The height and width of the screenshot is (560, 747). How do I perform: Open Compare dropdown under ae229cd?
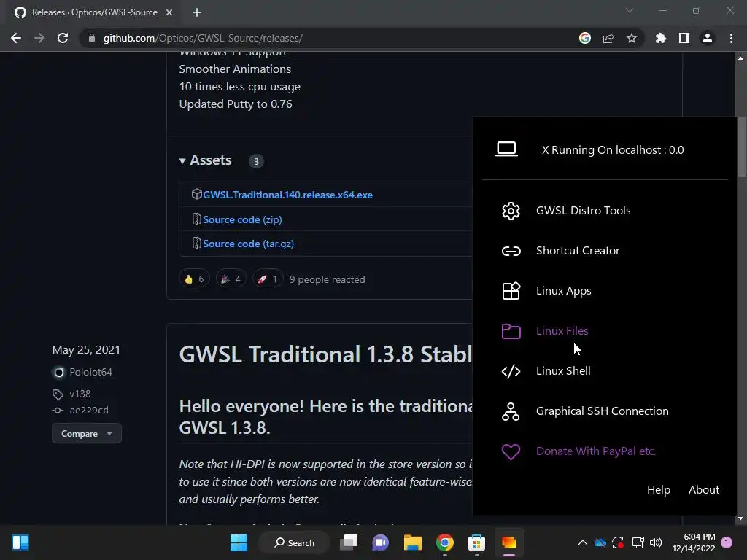(x=87, y=434)
